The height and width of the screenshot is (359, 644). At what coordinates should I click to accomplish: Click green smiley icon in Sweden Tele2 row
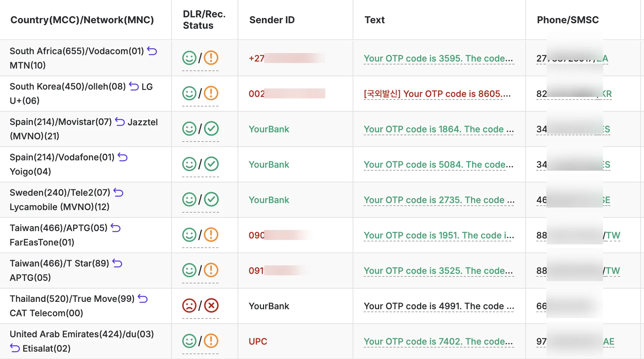click(189, 199)
